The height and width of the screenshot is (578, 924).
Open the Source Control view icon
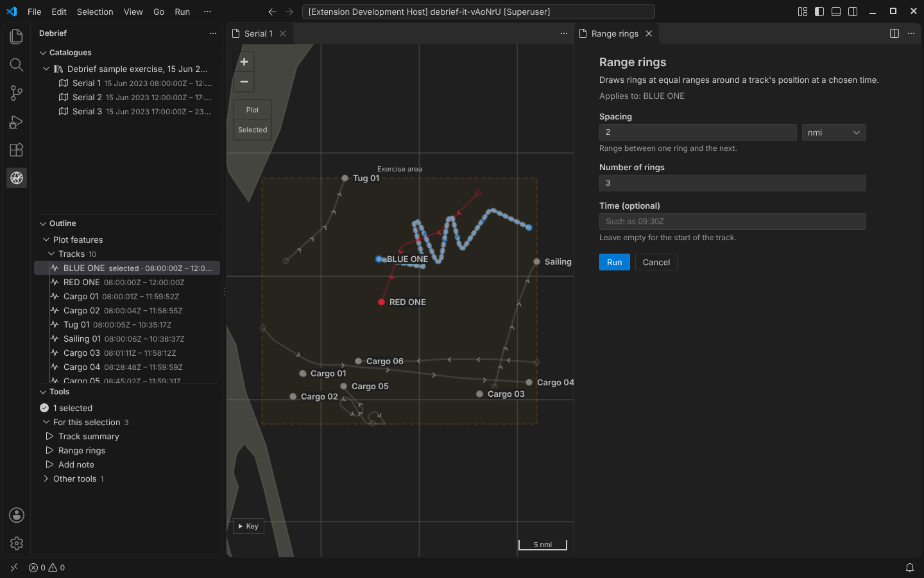click(x=17, y=93)
